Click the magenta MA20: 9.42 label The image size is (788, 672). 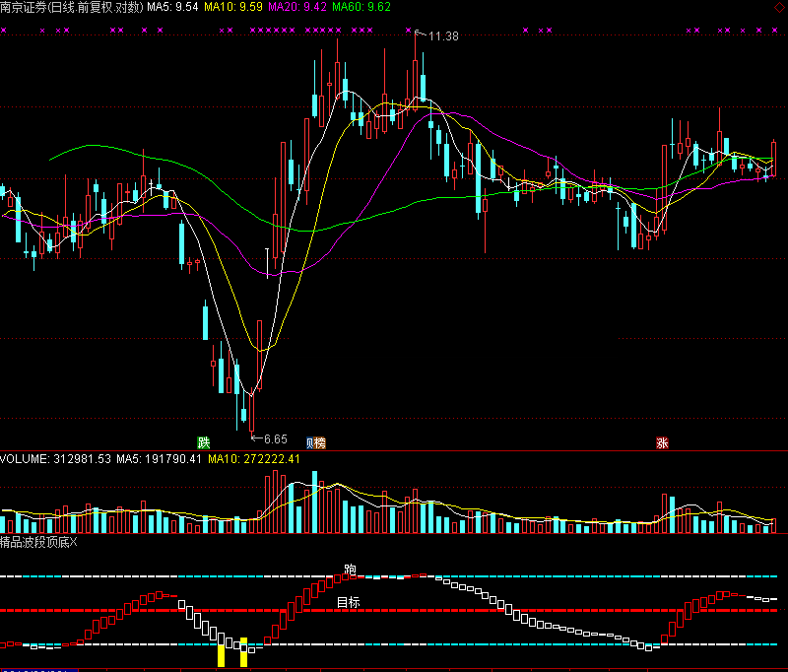pyautogui.click(x=297, y=7)
